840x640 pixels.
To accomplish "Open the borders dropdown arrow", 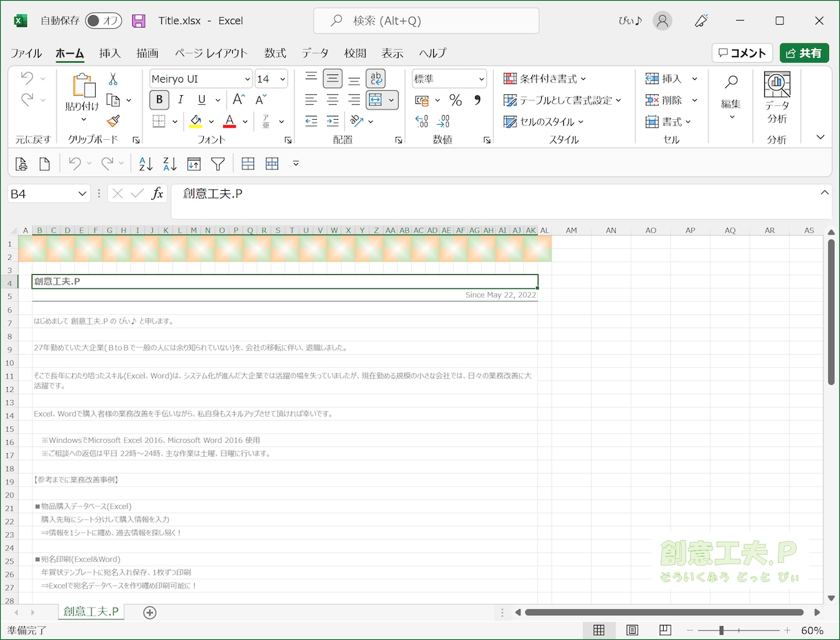I will (175, 122).
